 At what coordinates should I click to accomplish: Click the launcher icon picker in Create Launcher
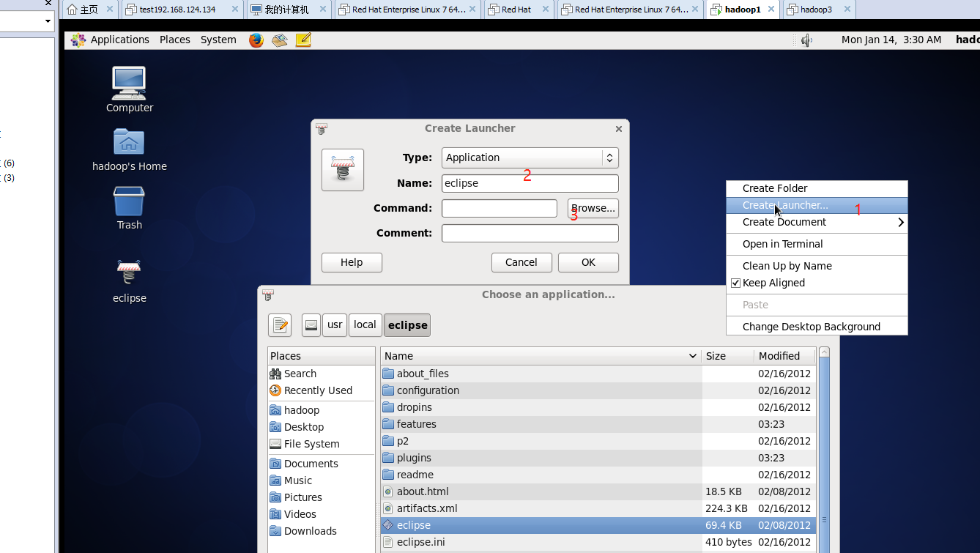[342, 169]
